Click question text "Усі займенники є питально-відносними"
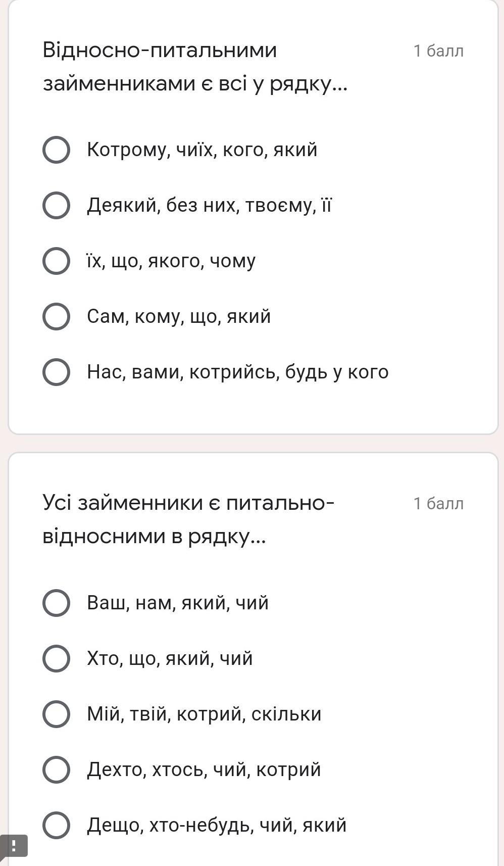The width and height of the screenshot is (504, 866). point(188,519)
